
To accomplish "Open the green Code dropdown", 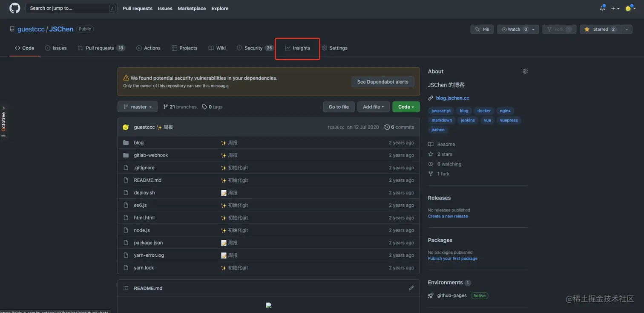I will pyautogui.click(x=406, y=107).
